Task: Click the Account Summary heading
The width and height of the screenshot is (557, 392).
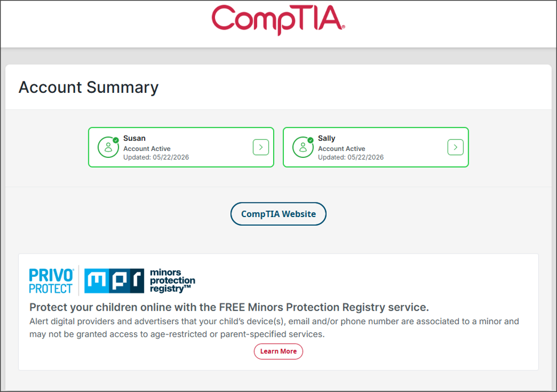Action: pos(88,87)
